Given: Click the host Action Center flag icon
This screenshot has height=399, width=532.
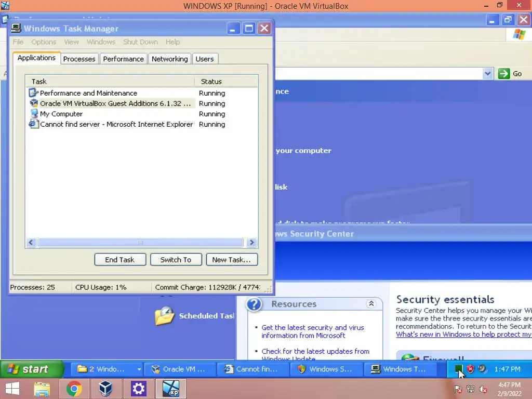Looking at the screenshot, I should click(458, 389).
